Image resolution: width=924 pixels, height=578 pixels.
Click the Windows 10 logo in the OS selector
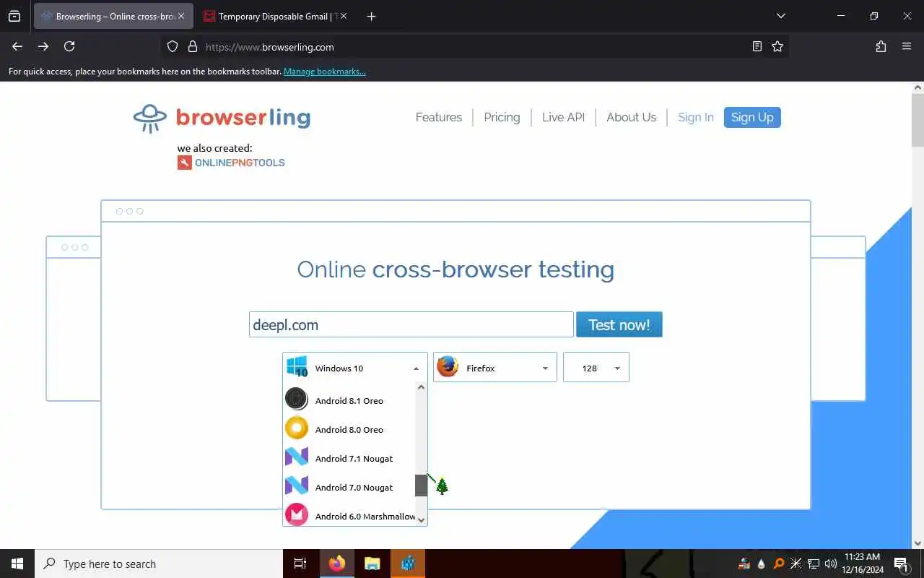click(297, 367)
